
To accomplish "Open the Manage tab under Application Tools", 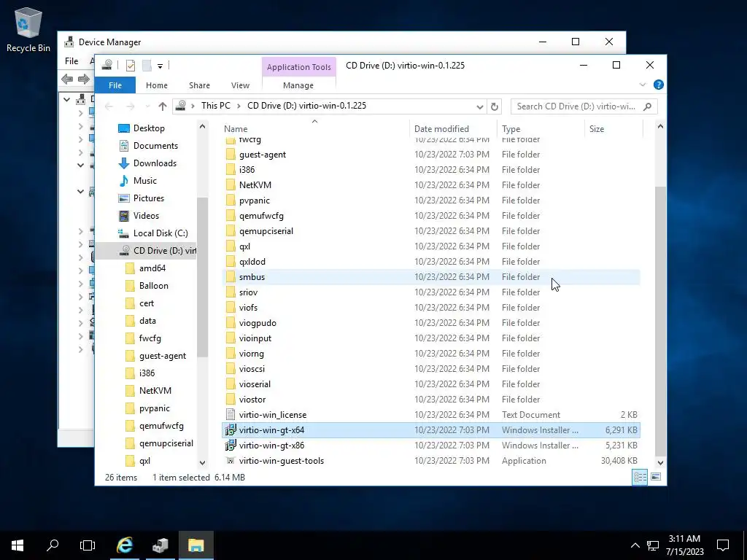I will pos(298,85).
